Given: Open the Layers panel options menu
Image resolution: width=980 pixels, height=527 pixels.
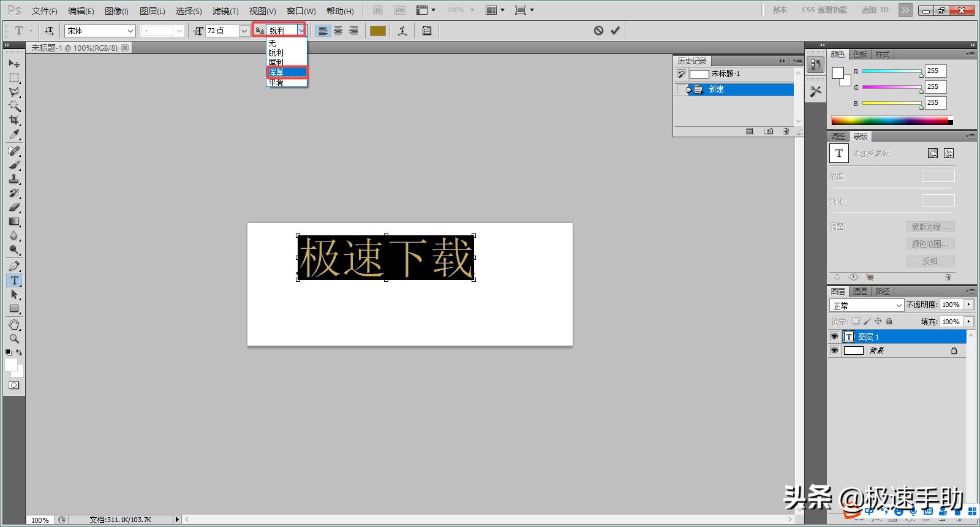Looking at the screenshot, I should click(970, 291).
